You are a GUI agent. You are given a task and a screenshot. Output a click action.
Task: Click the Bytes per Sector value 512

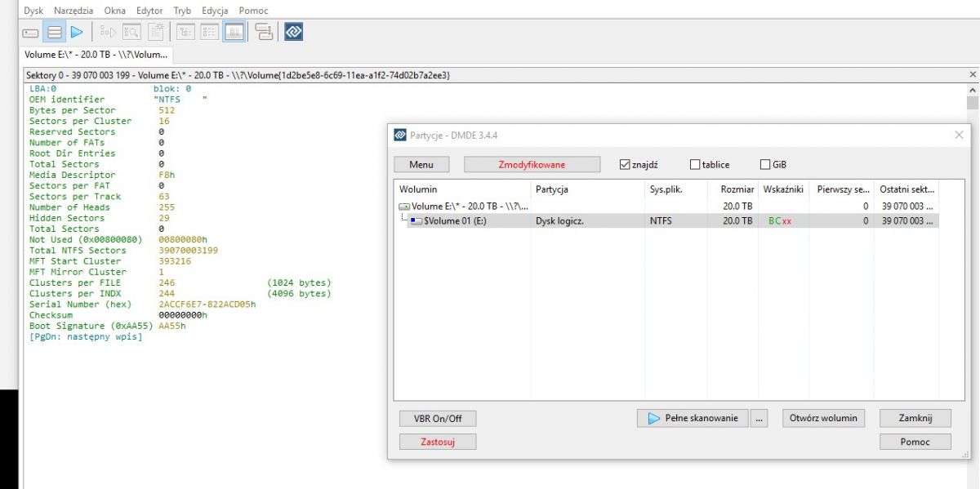[167, 110]
